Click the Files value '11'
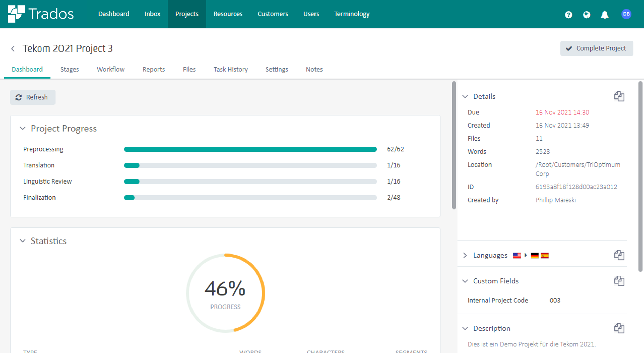Viewport: 644px width, 353px height. point(539,138)
